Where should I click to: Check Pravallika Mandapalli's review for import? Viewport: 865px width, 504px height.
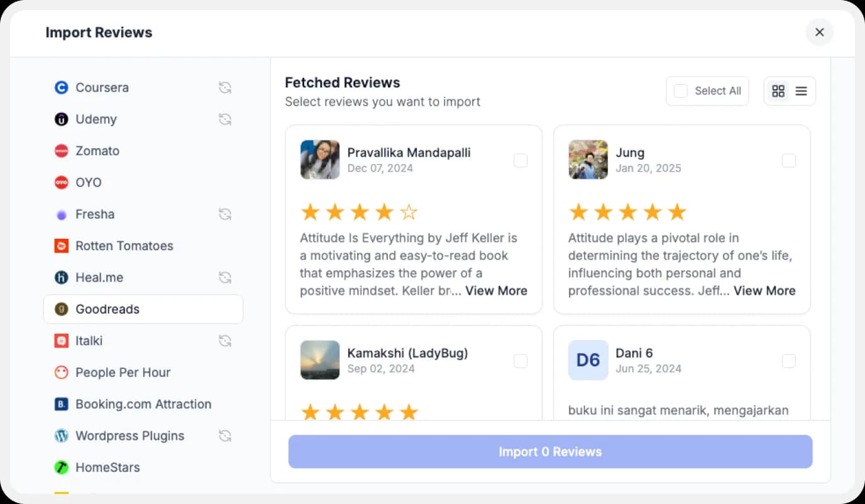click(x=521, y=161)
